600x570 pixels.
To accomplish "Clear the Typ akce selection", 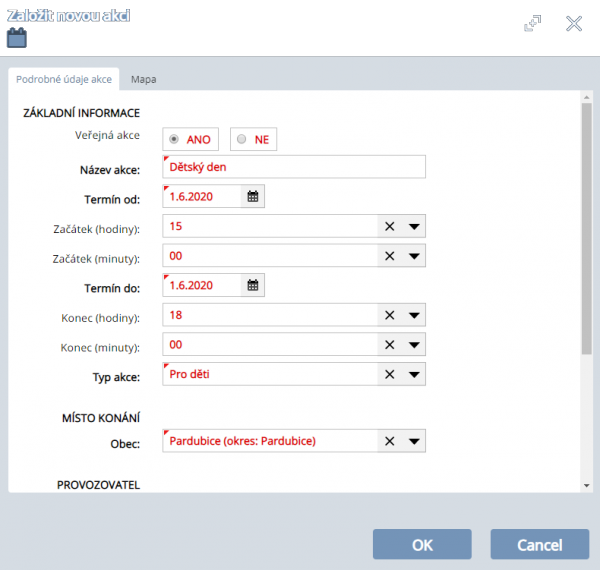I will tap(390, 375).
